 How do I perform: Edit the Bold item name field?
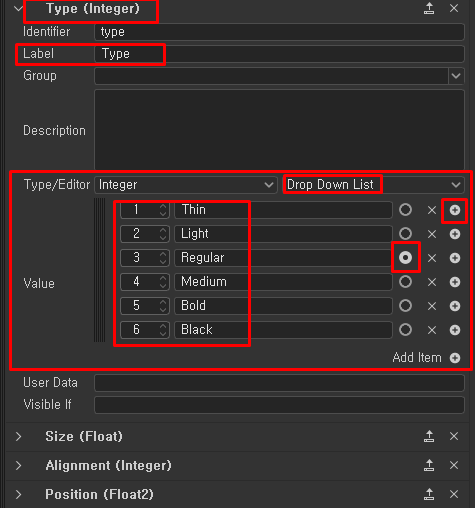coord(283,306)
